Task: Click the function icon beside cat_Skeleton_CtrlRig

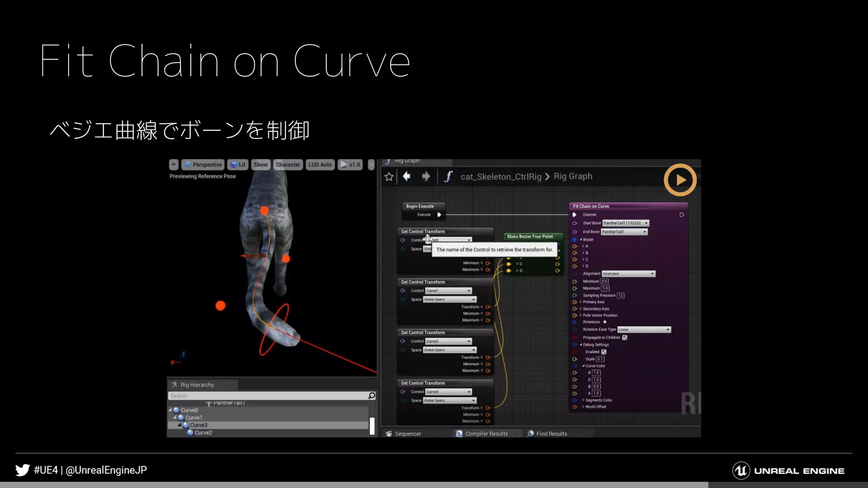Action: point(448,176)
